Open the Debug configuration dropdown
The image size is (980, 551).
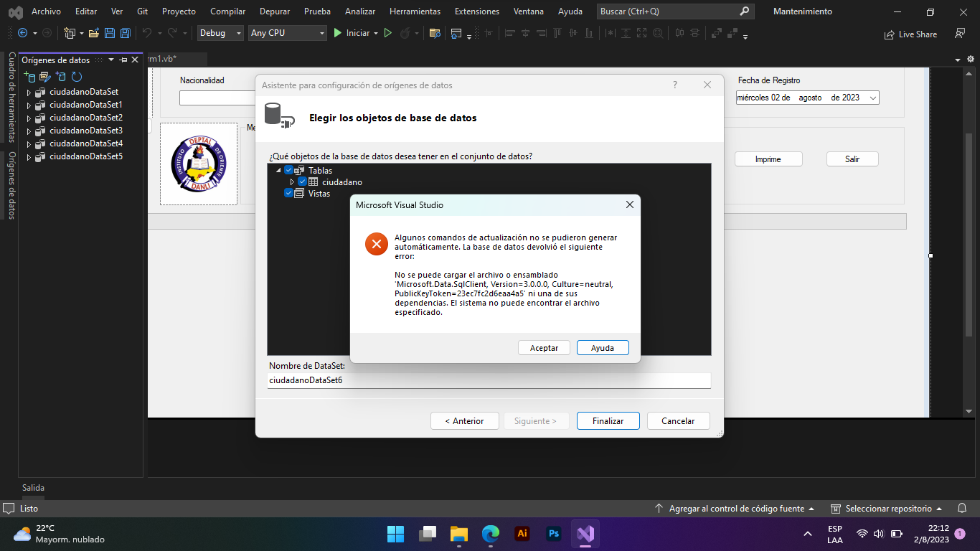point(221,33)
